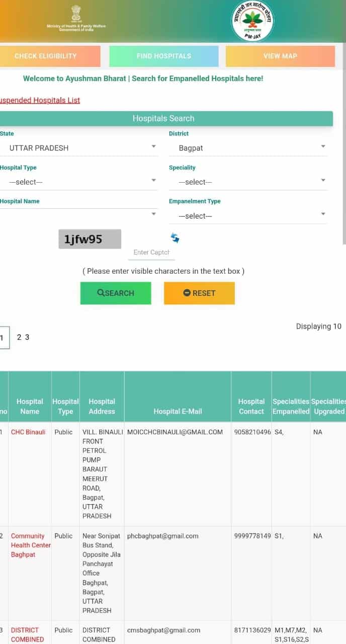
Task: Go to results page 2
Action: [x=19, y=337]
